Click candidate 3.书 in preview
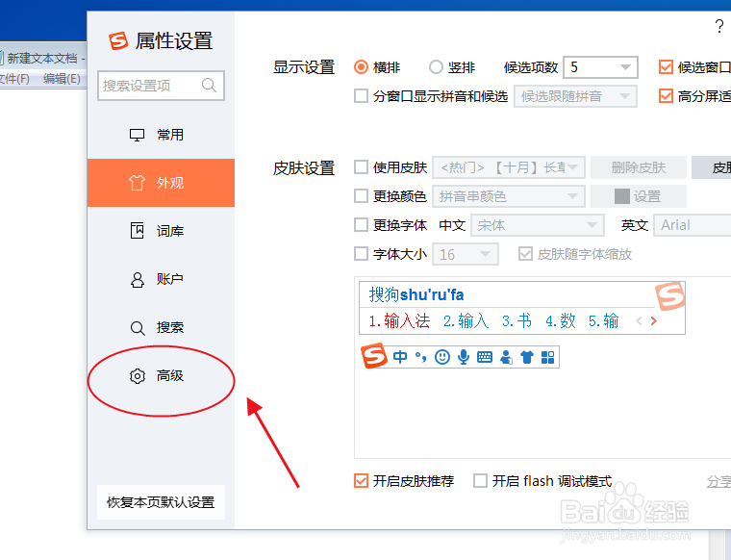731x560 pixels. (x=517, y=320)
